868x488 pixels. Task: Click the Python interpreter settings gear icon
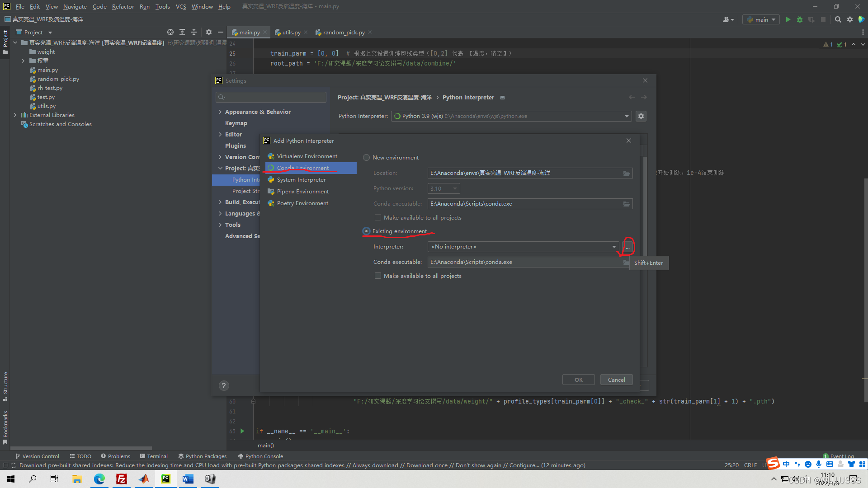pyautogui.click(x=641, y=116)
